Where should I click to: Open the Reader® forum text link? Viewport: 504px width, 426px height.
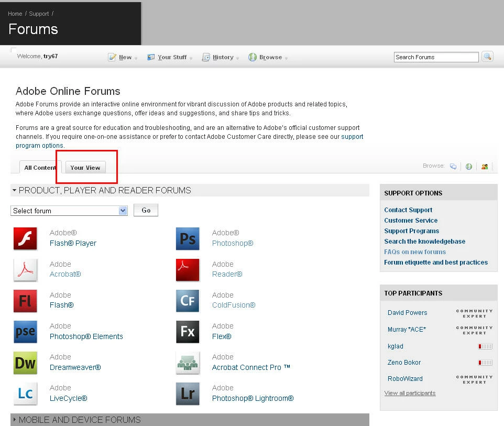tap(227, 274)
